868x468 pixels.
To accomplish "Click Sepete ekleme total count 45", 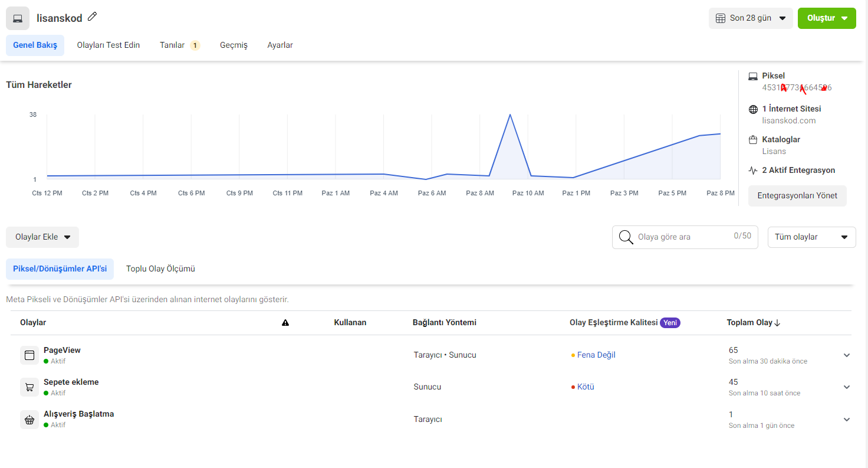I will [x=734, y=382].
